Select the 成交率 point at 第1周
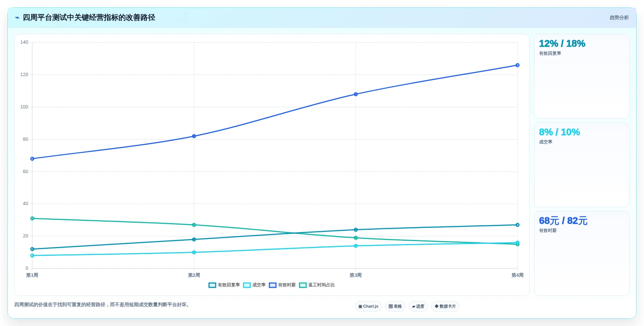 (x=32, y=256)
